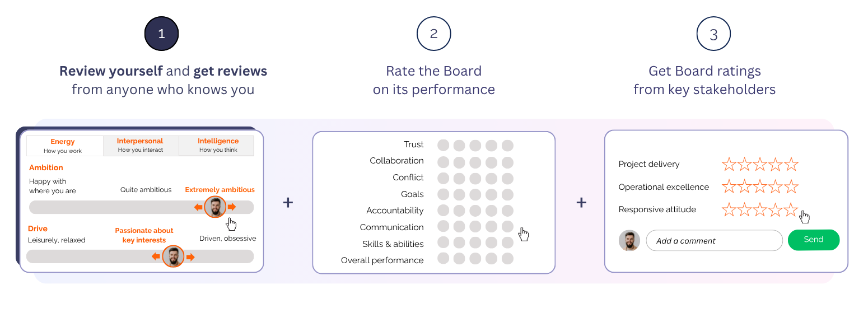
Task: Select the third dot for Overall performance
Action: tap(475, 259)
